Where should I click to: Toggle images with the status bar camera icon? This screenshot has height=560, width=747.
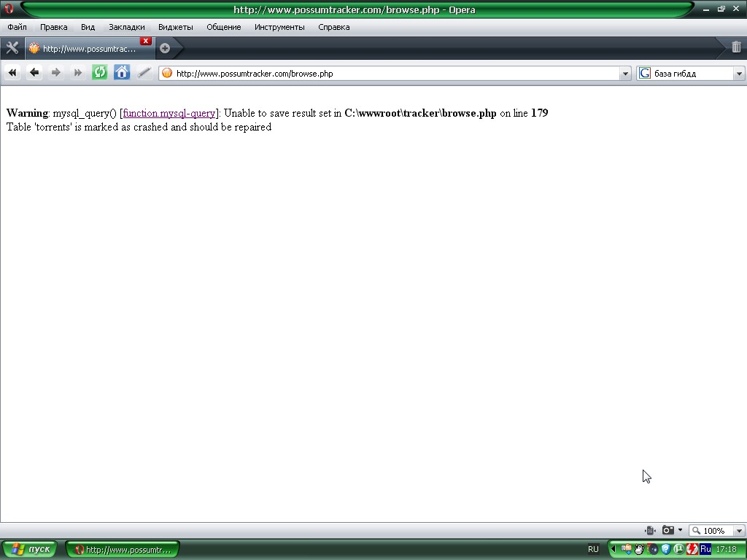tap(668, 530)
